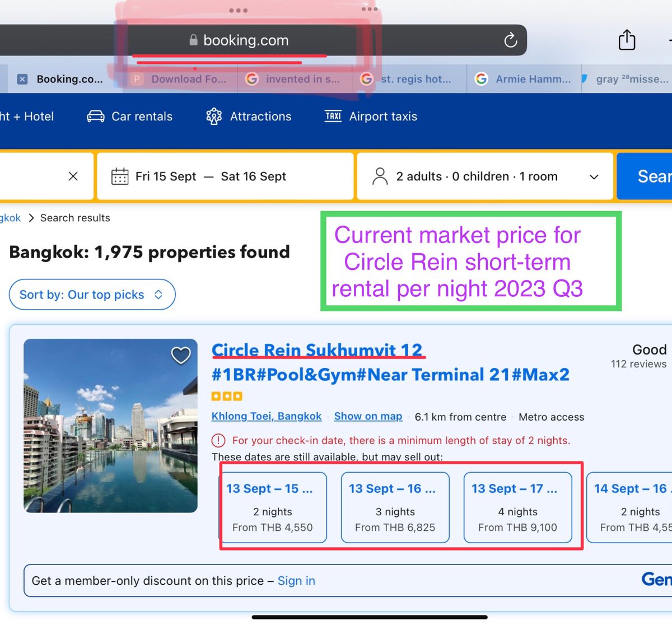Image resolution: width=672 pixels, height=625 pixels.
Task: Clear the destination search field
Action: point(73,176)
